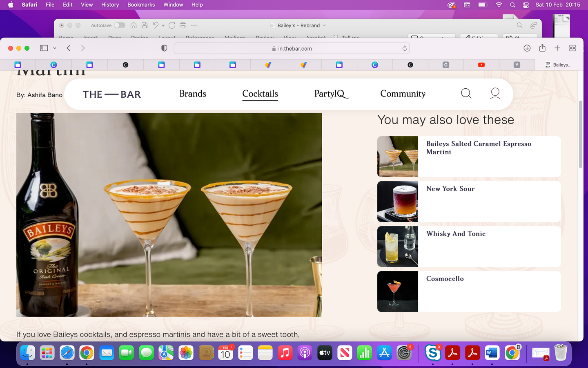The height and width of the screenshot is (368, 588).
Task: Open the History menu
Action: point(110,5)
